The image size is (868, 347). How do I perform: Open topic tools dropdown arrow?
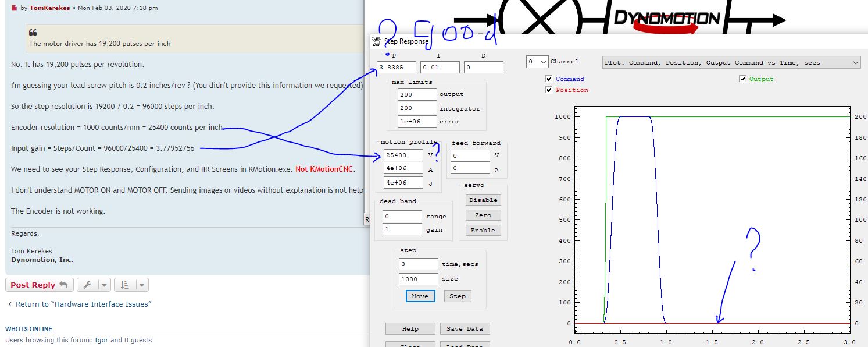click(104, 285)
